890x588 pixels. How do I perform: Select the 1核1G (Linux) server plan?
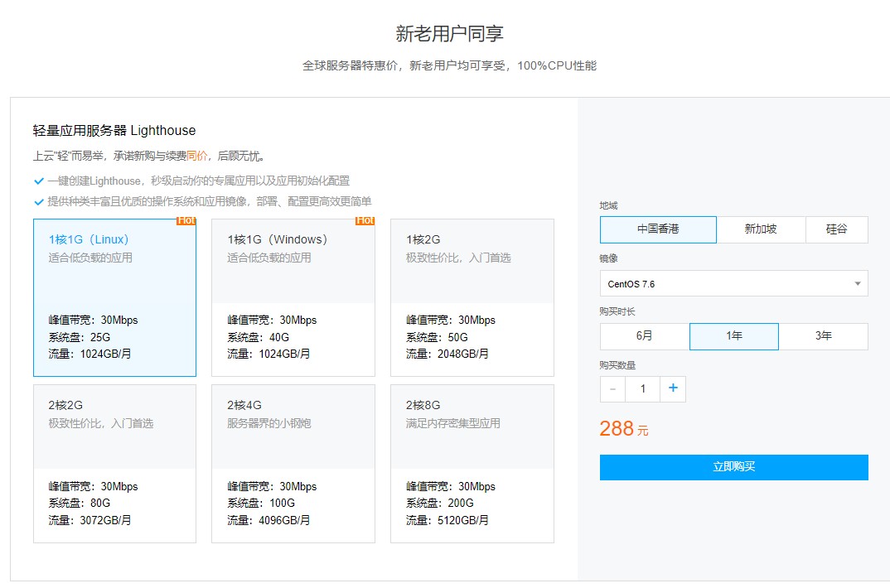point(114,297)
